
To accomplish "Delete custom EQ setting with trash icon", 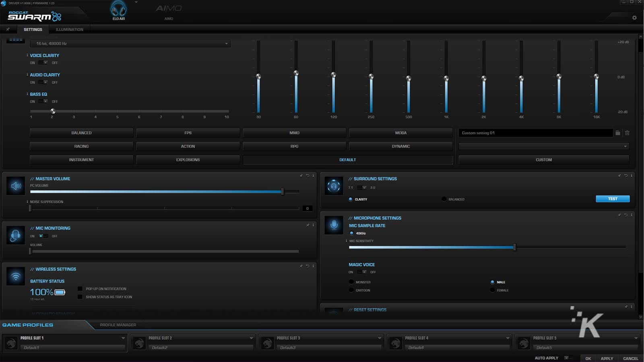I will 627,133.
